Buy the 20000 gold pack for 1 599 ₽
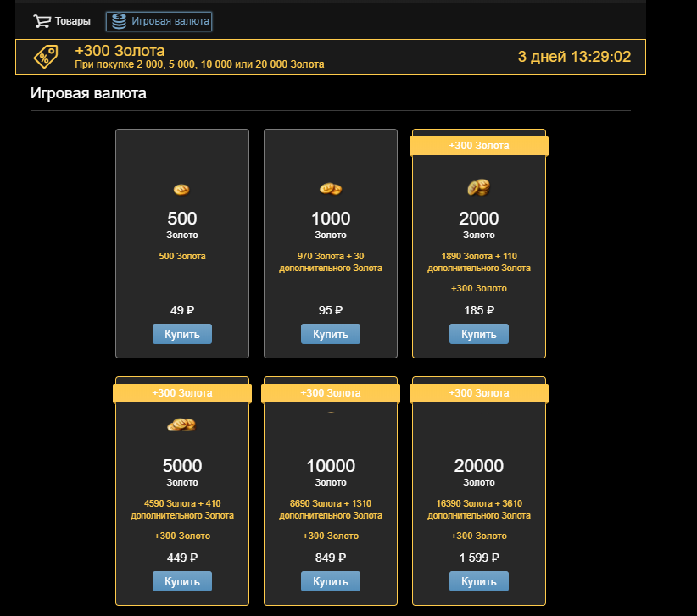 pos(479,581)
